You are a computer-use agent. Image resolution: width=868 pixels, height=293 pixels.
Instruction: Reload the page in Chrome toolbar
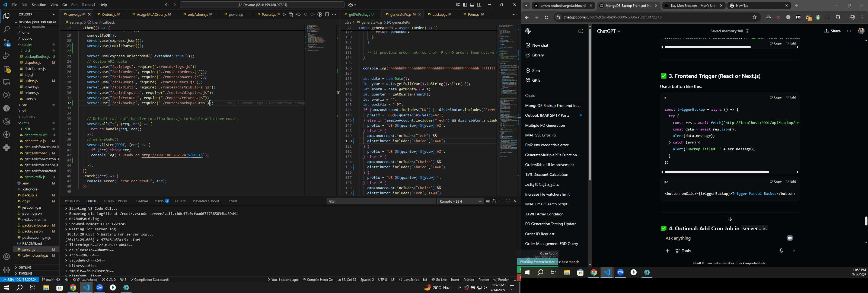[547, 17]
